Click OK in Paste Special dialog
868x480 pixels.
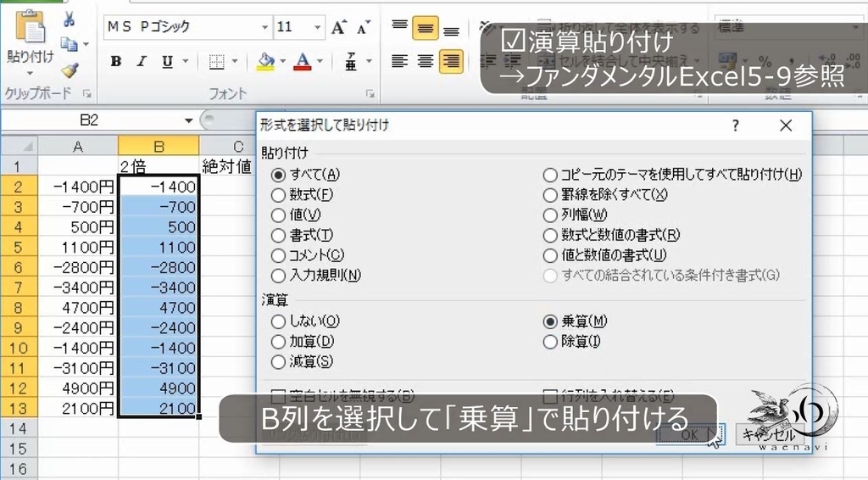(690, 434)
